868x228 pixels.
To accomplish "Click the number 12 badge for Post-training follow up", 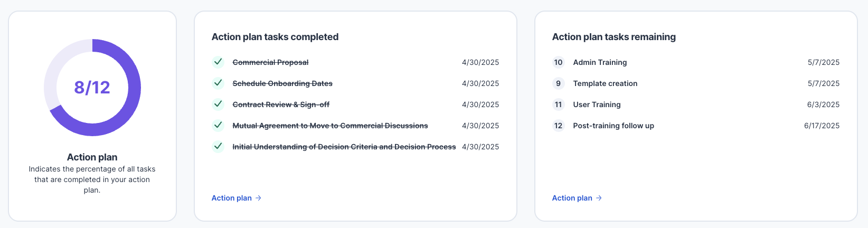I will click(559, 126).
